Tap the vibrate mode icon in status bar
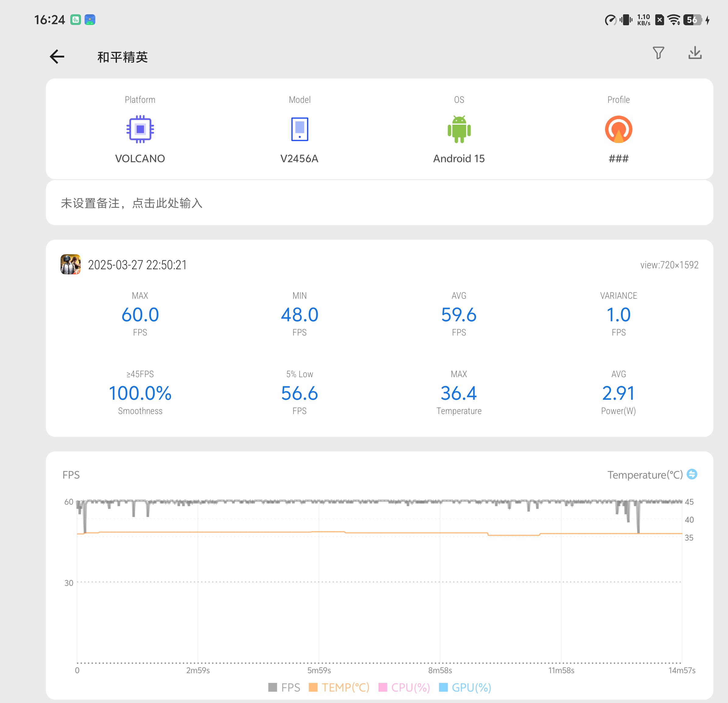The width and height of the screenshot is (728, 703). point(626,20)
